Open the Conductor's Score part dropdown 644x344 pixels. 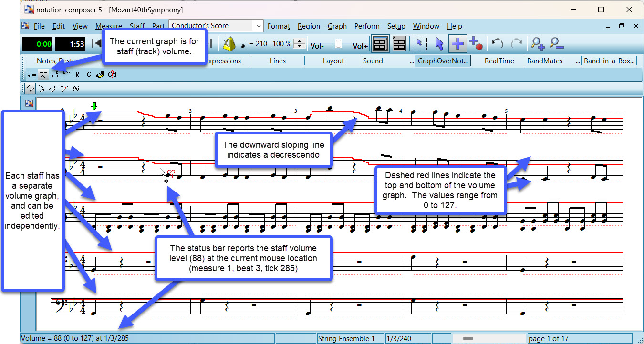258,26
